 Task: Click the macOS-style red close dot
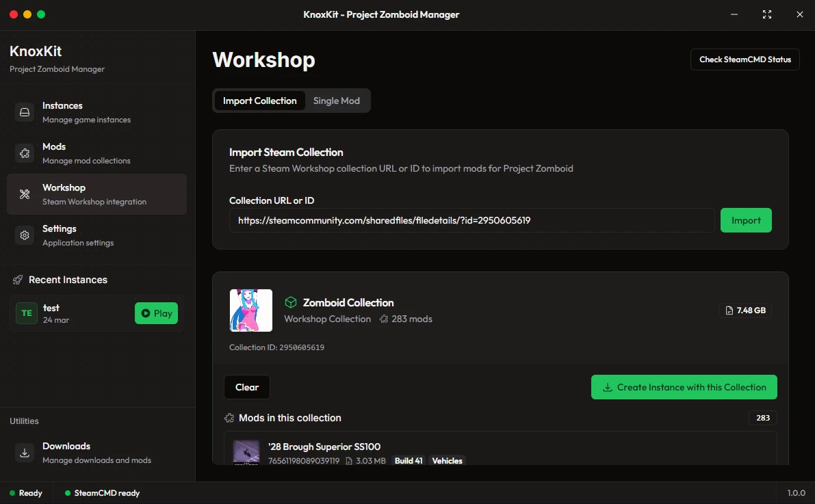click(x=14, y=14)
